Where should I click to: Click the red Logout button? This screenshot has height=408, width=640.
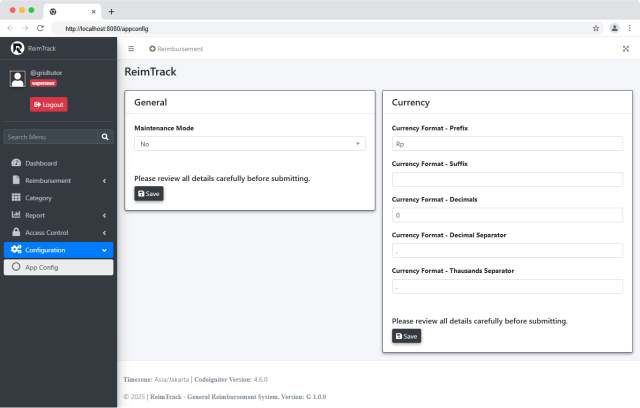coord(48,104)
